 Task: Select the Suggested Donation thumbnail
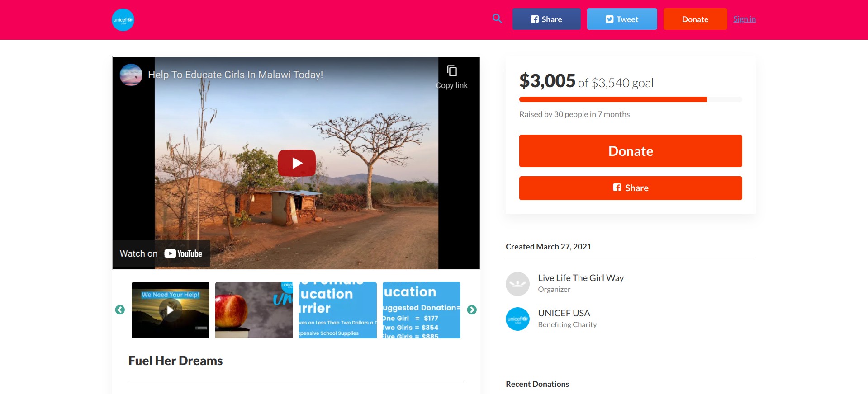(x=421, y=310)
